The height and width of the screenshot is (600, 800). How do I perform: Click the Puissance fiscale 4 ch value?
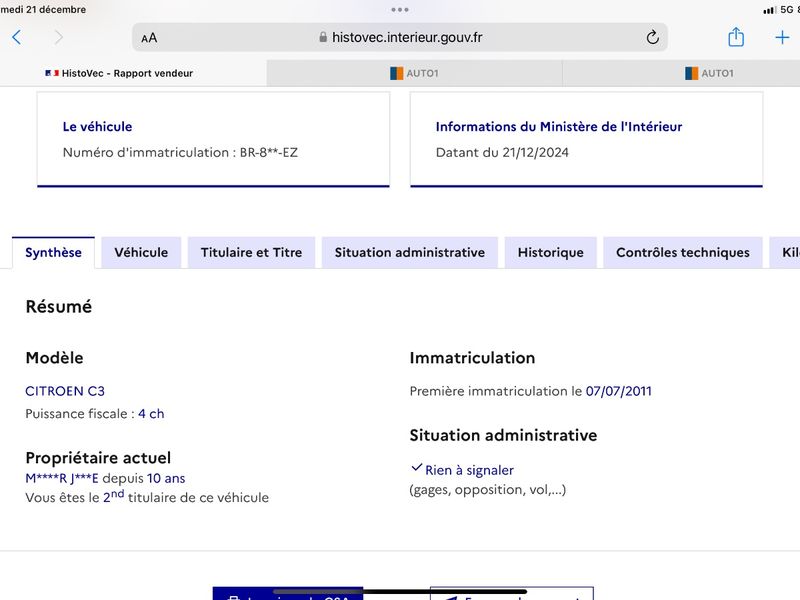151,414
